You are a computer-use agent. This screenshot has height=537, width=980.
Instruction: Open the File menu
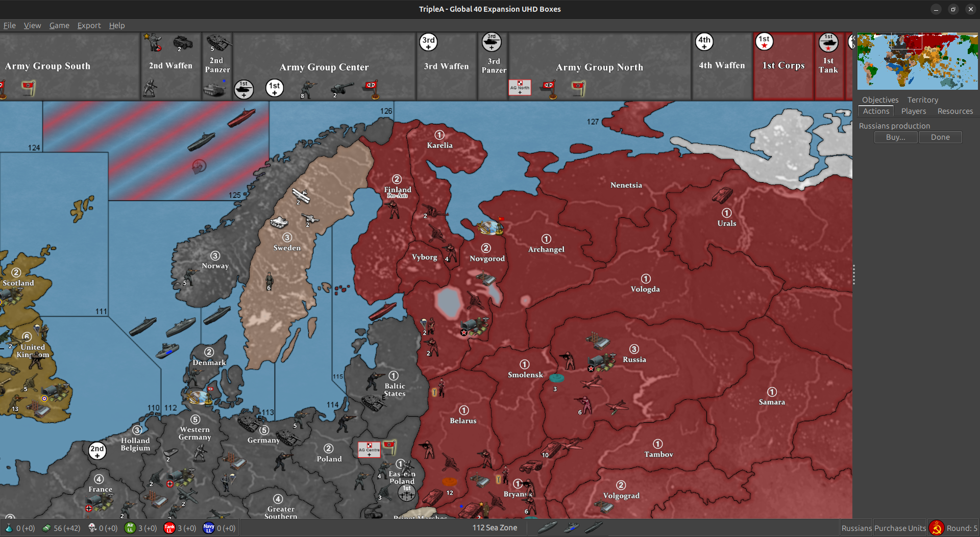(x=10, y=25)
